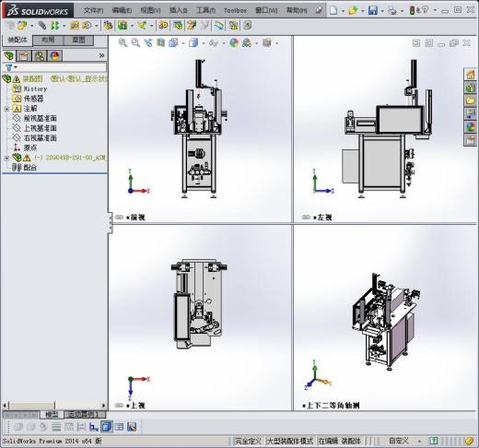Click the Display Style cube icon
The image size is (479, 448).
point(193,42)
